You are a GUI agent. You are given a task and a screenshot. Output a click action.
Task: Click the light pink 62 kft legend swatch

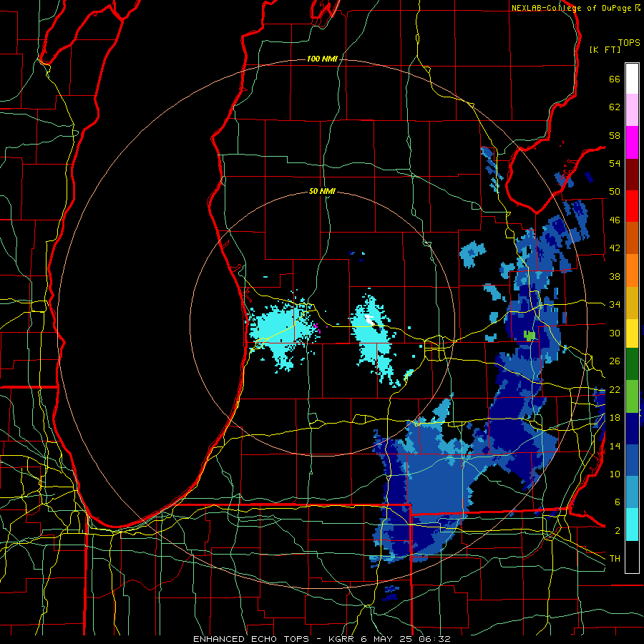coord(632,110)
